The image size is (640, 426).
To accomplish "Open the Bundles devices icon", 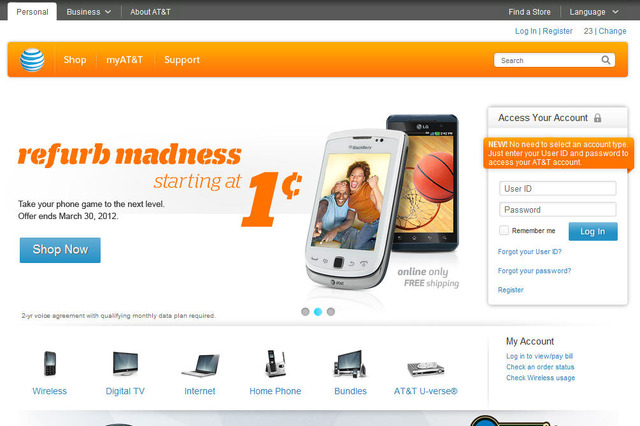I will [350, 363].
